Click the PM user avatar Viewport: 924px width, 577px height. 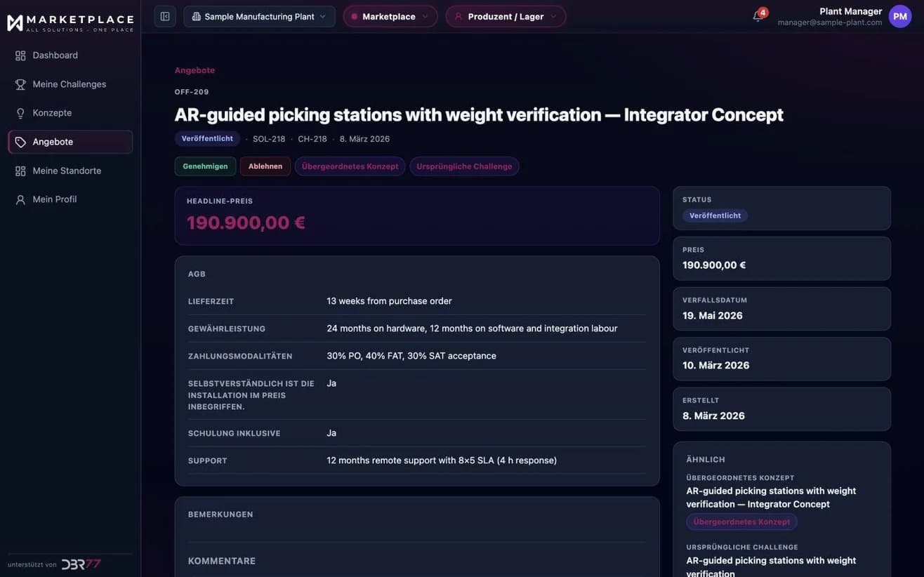(900, 16)
